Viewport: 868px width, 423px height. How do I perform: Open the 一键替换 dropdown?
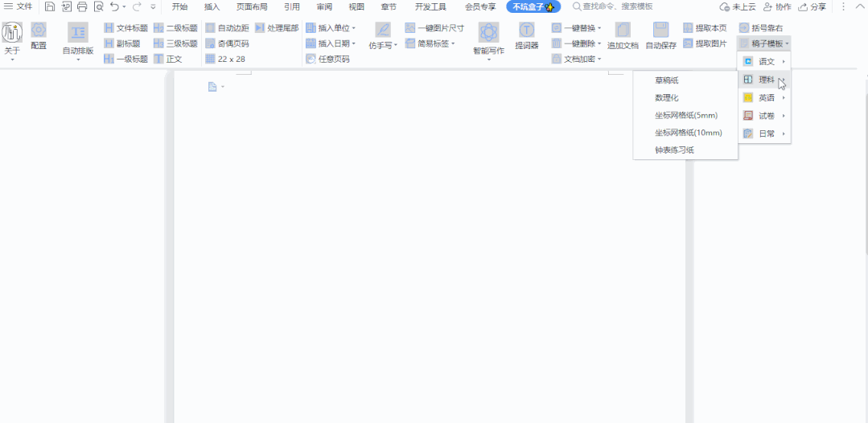click(576, 28)
